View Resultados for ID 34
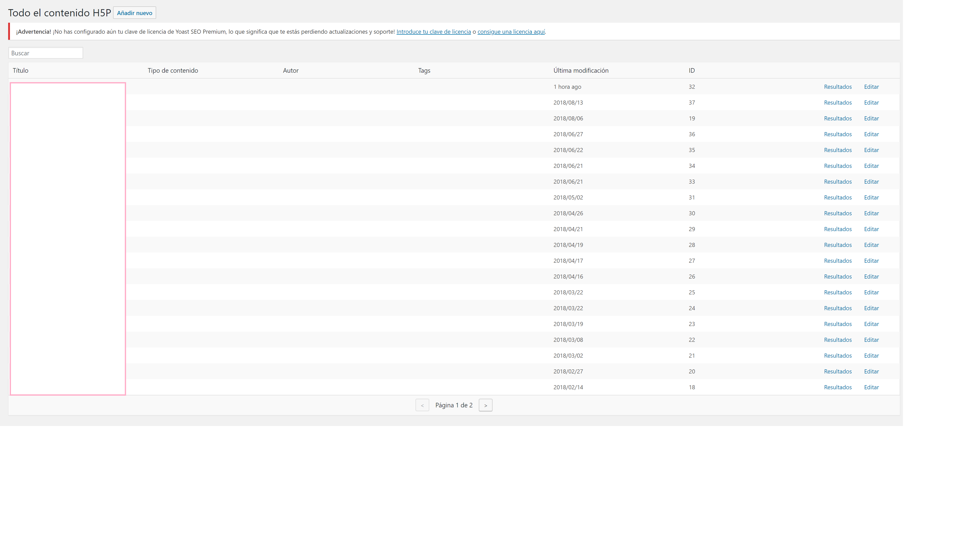980x551 pixels. (838, 166)
